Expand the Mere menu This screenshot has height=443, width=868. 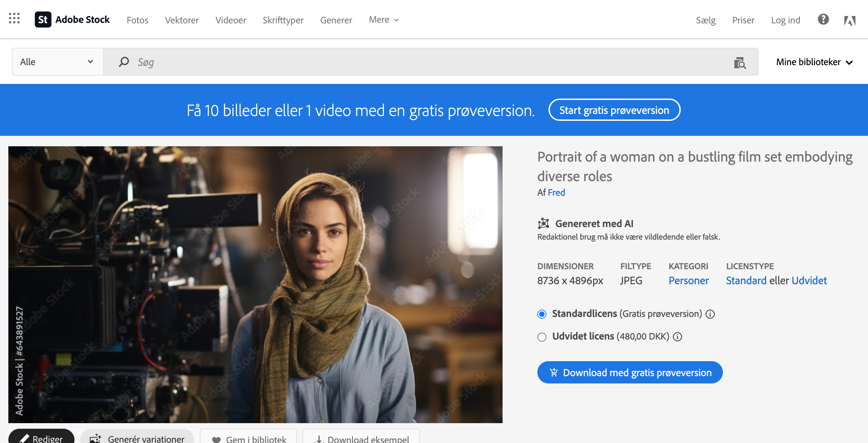click(x=384, y=20)
